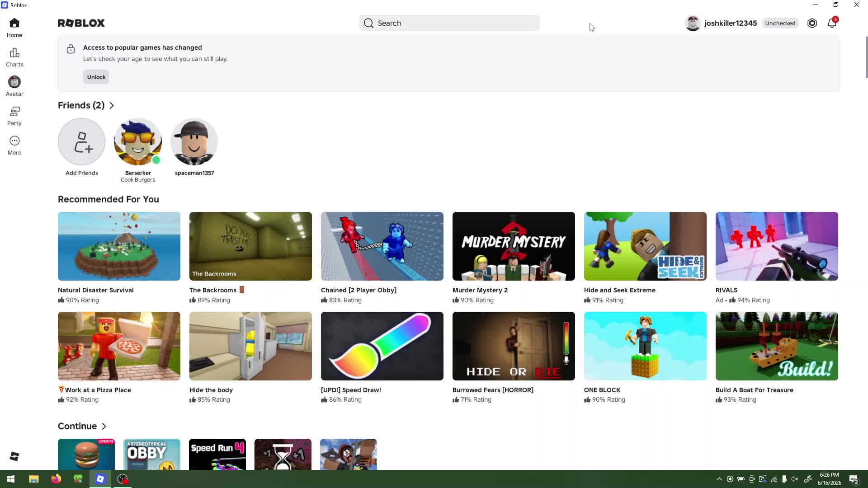Image resolution: width=868 pixels, height=488 pixels.
Task: Open the Hide and Seek Extreme thumbnail
Action: click(x=645, y=246)
